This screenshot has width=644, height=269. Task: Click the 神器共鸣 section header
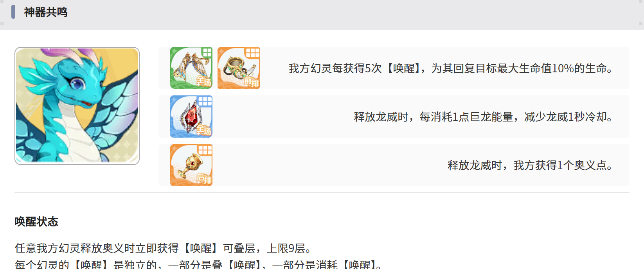coord(45,12)
